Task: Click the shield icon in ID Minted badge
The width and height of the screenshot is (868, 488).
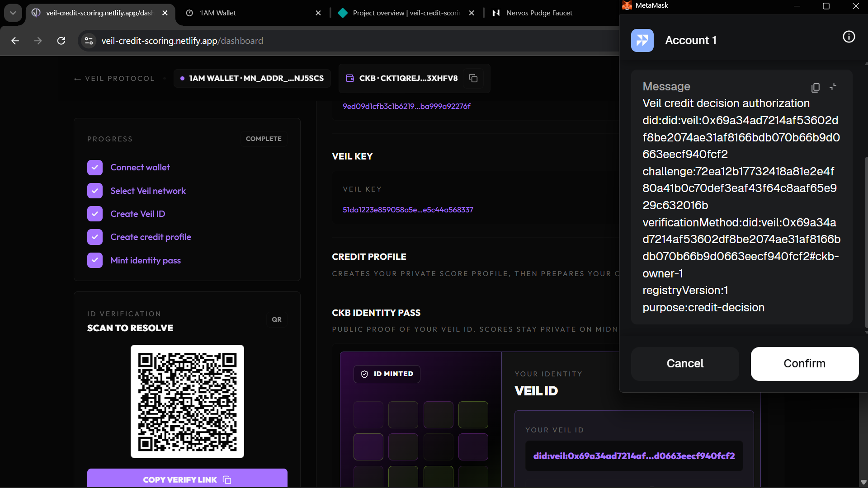Action: point(364,374)
